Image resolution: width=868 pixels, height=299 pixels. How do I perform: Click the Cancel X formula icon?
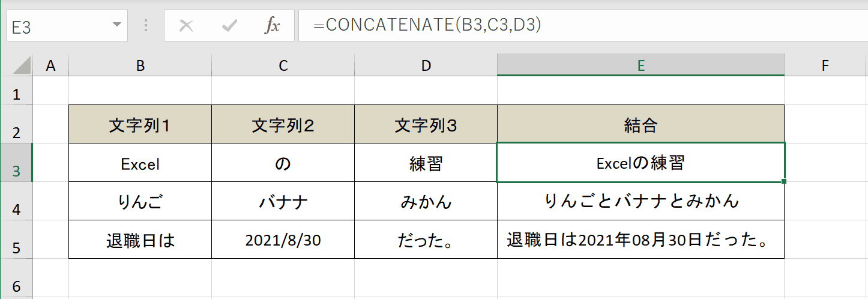click(x=187, y=26)
